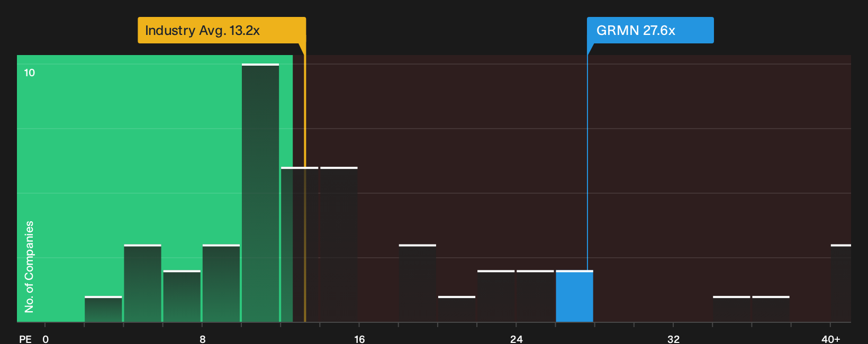The height and width of the screenshot is (344, 868).
Task: Select the bar for PE 6 to 8
Action: [x=182, y=296]
